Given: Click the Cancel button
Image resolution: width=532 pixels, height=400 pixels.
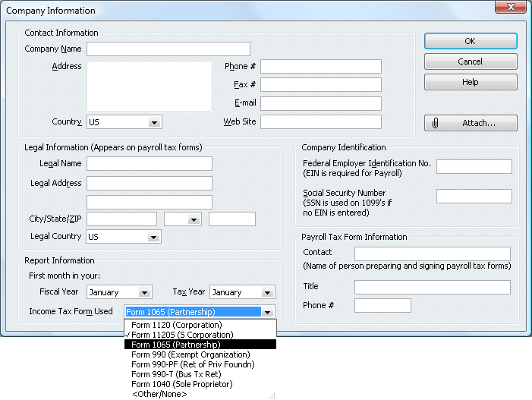Looking at the screenshot, I should tap(471, 61).
